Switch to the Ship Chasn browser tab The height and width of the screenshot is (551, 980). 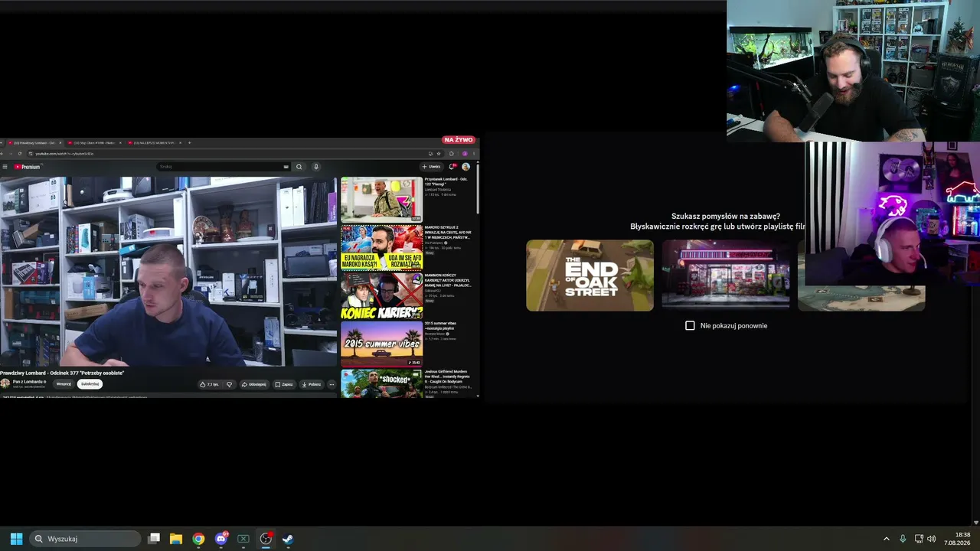click(94, 143)
